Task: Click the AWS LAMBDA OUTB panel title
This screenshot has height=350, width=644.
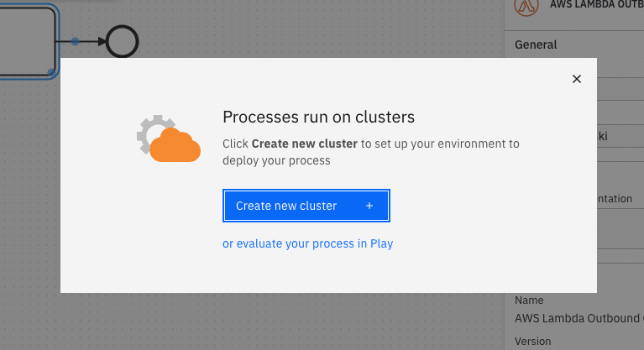Action: pyautogui.click(x=597, y=5)
